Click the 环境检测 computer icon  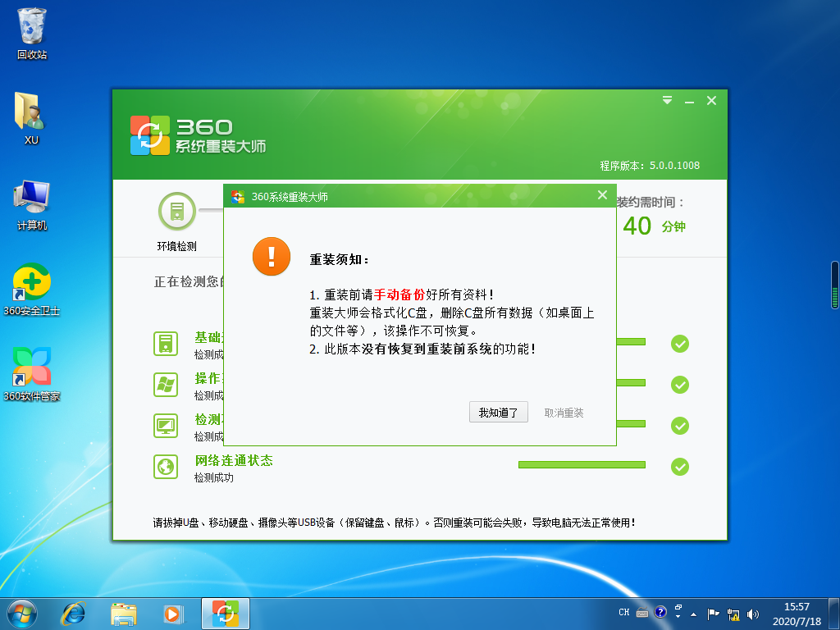click(x=176, y=210)
